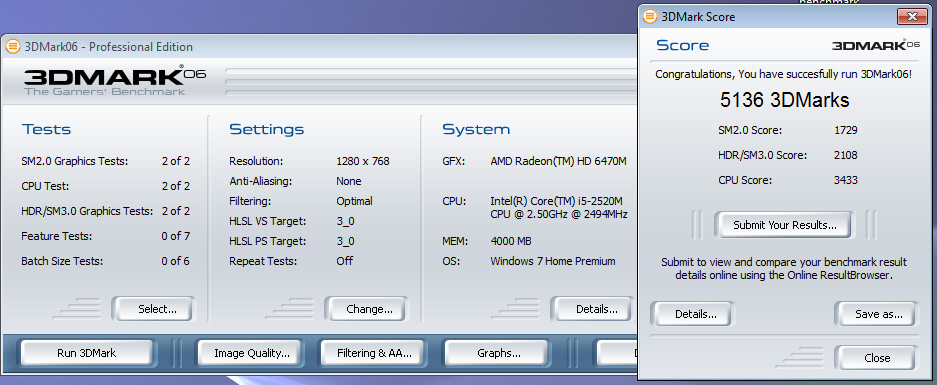
Task: Click the OS text Windows 7 Home Premium
Action: pos(553,261)
